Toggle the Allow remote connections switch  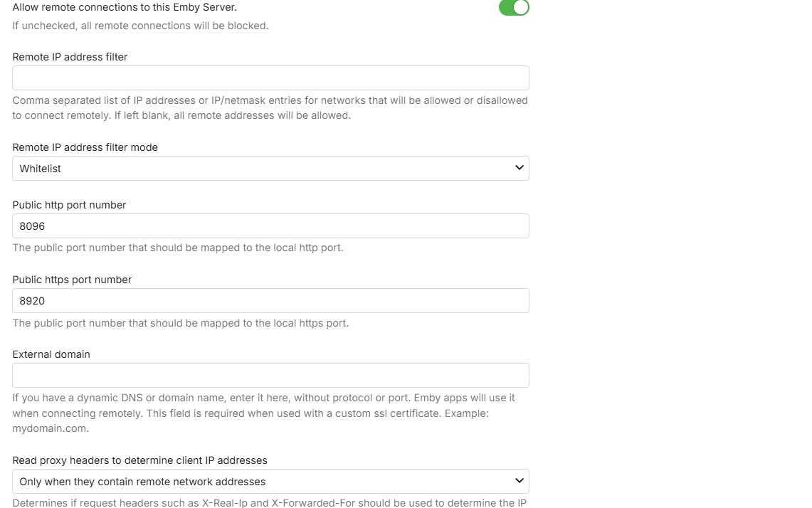(514, 7)
